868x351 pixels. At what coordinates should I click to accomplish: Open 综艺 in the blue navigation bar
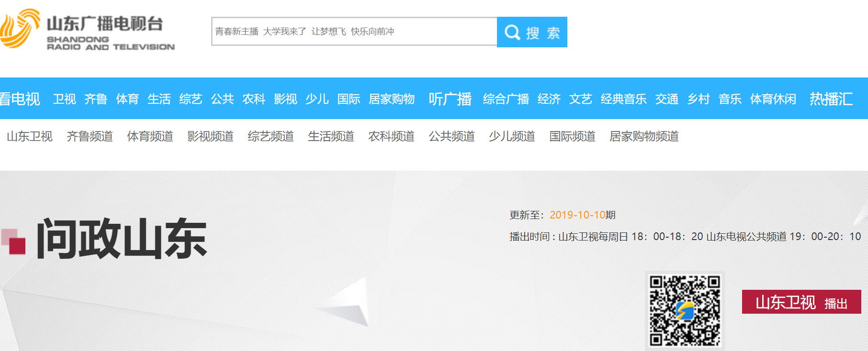[x=191, y=99]
